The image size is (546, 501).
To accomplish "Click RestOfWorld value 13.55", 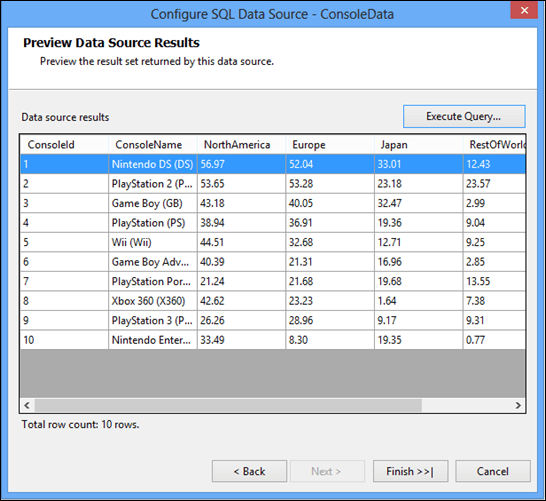I will tap(494, 281).
